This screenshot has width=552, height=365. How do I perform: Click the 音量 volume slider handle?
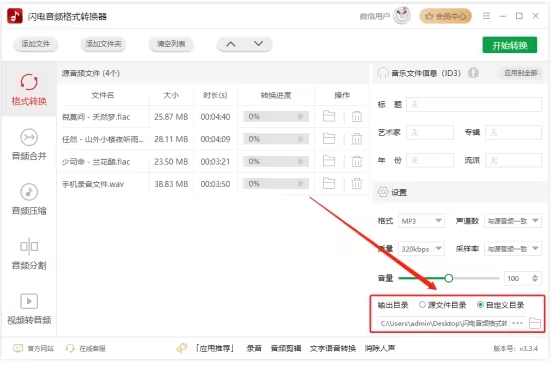(x=448, y=278)
